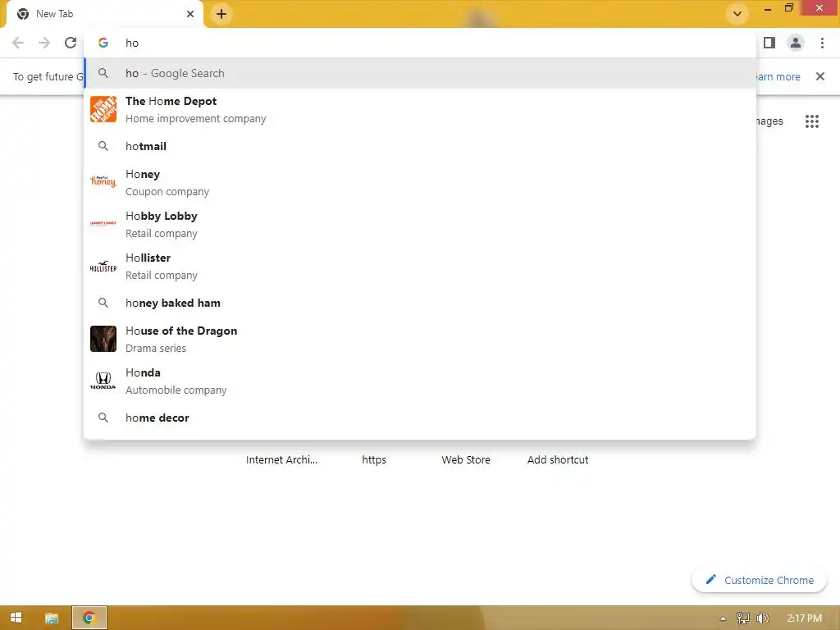Choose the Honda suggestion
The width and height of the screenshot is (840, 630).
pos(420,381)
